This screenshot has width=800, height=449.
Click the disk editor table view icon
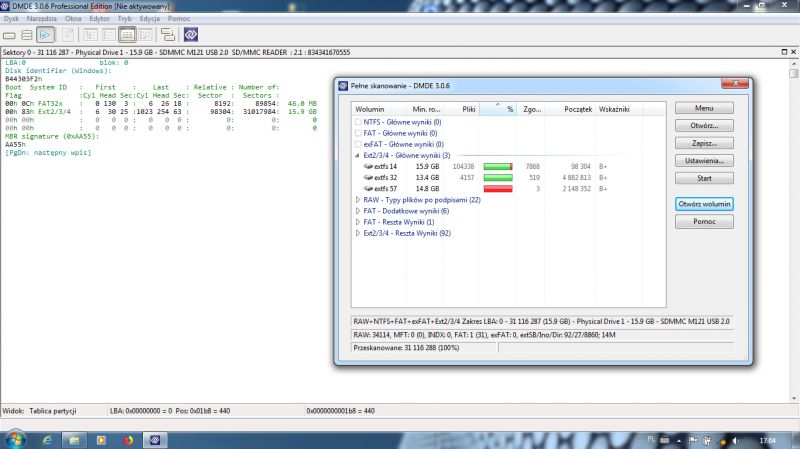[x=127, y=35]
